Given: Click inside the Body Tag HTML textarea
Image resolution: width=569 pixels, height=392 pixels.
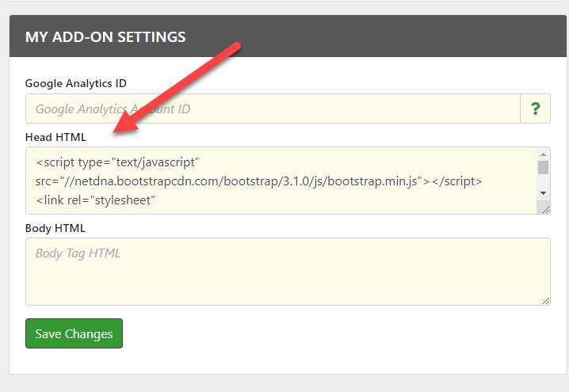Looking at the screenshot, I should (x=288, y=272).
